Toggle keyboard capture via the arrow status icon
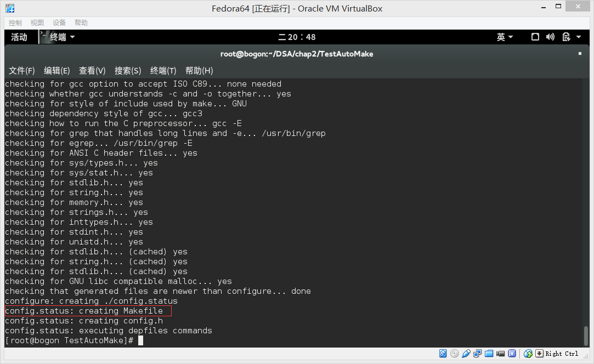The image size is (594, 364). pyautogui.click(x=540, y=354)
